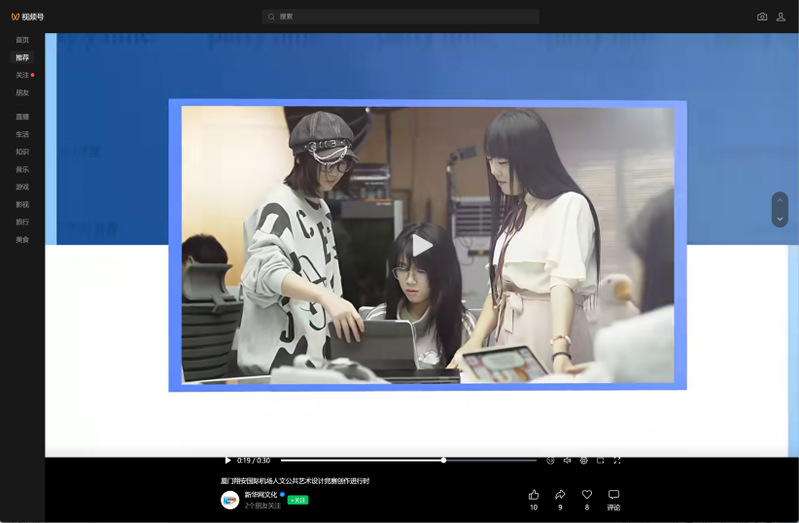Like the video with thumbs-up icon
Viewport: 799px width, 523px height.
pos(533,495)
